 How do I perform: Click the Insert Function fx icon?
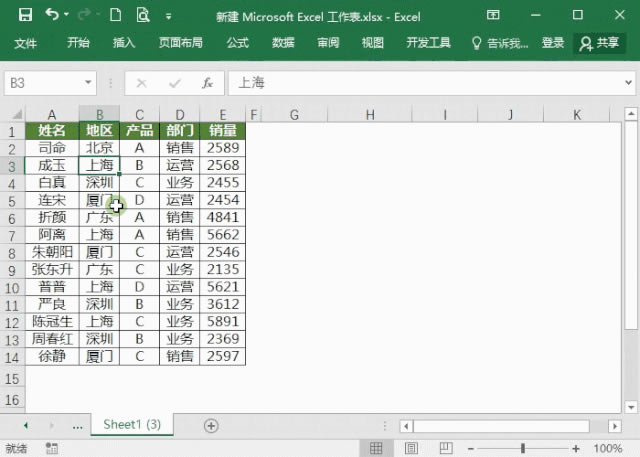click(x=207, y=83)
